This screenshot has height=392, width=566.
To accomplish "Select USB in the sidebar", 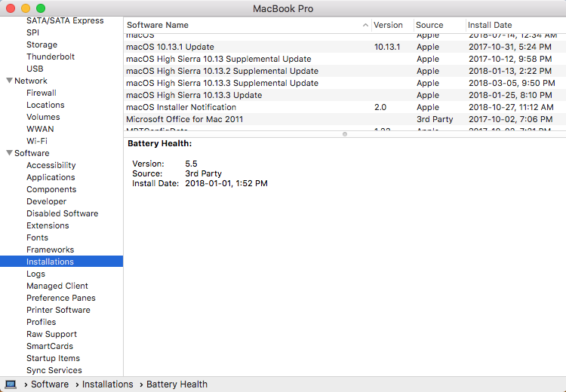I will tap(35, 69).
